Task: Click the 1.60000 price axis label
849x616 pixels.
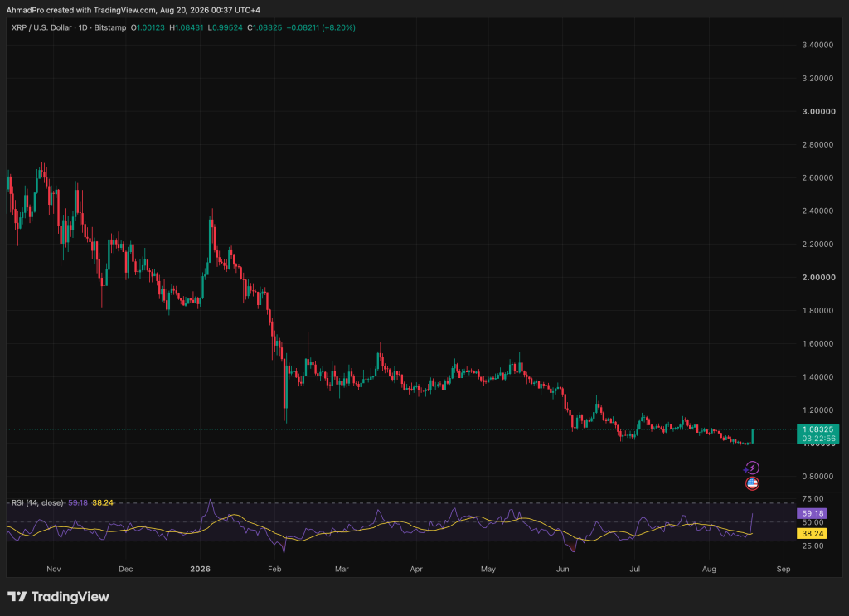Action: tap(817, 344)
